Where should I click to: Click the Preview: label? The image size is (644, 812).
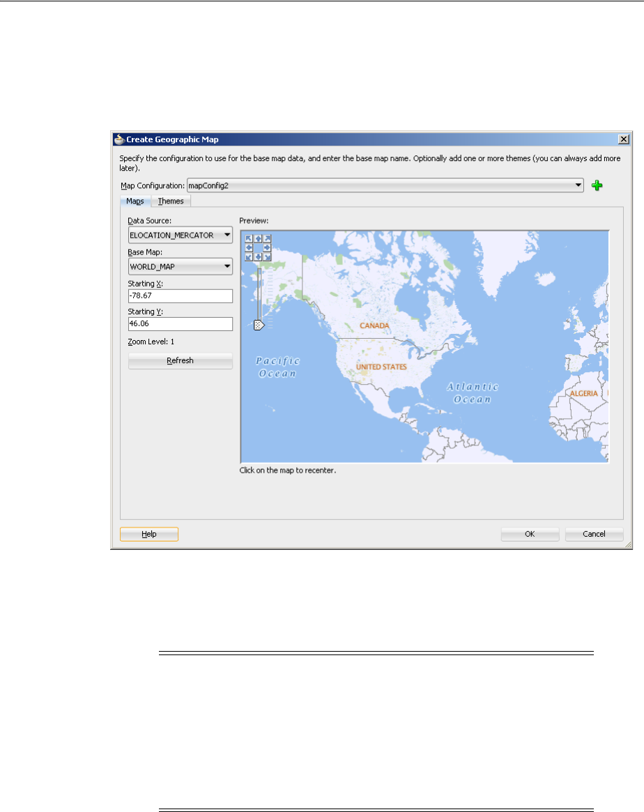click(254, 221)
